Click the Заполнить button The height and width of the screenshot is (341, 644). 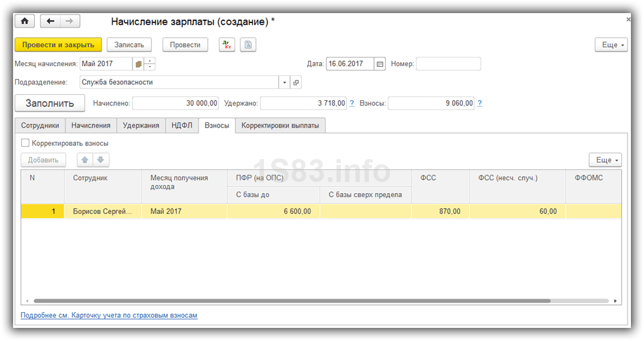[50, 103]
